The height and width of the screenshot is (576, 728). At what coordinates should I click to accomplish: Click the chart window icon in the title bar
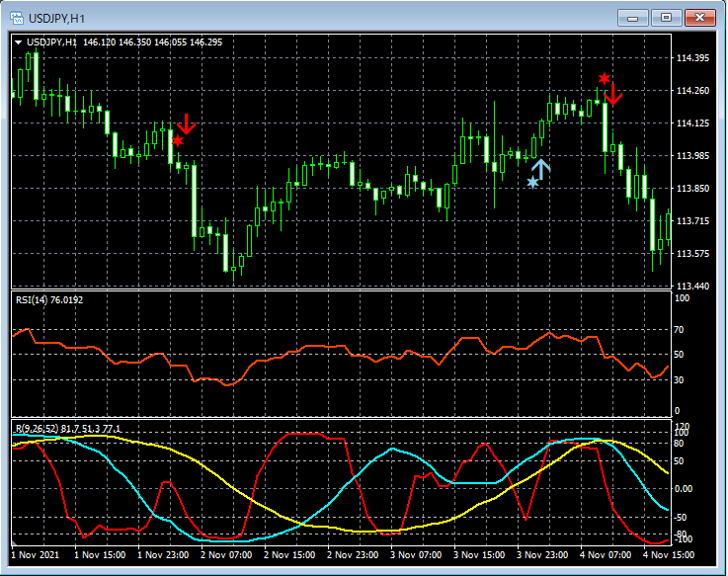pos(17,18)
